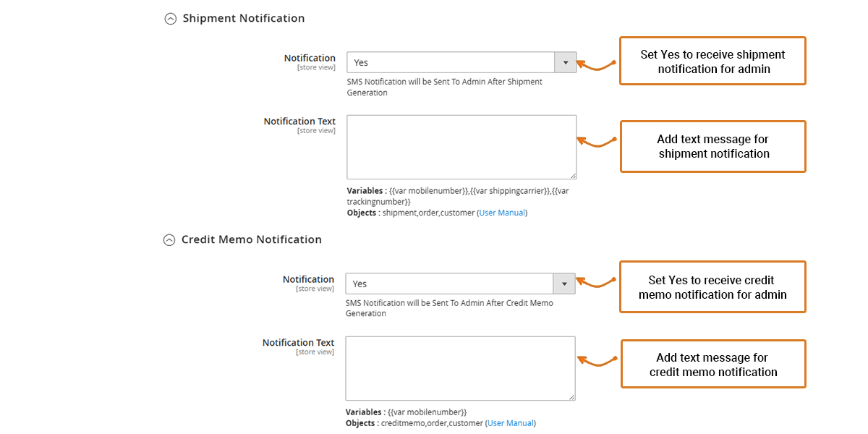The image size is (868, 434).
Task: Click the "Set Yes to receive credit memo notification" callout
Action: point(712,287)
